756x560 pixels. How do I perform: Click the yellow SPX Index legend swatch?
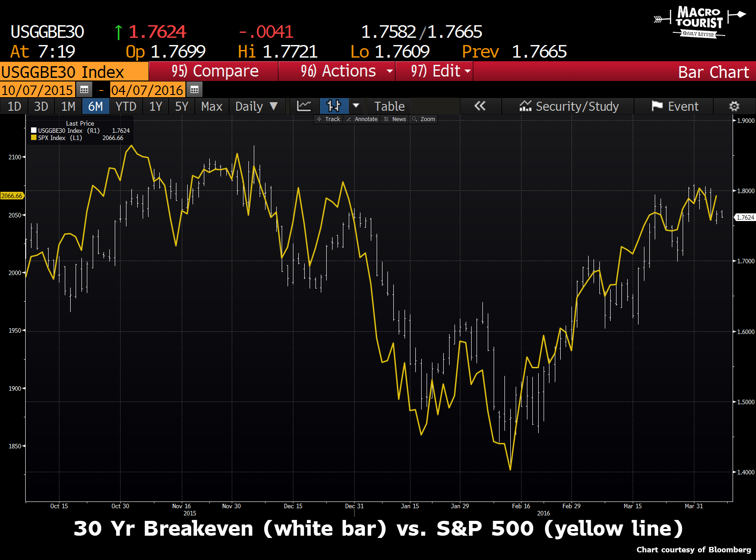34,138
